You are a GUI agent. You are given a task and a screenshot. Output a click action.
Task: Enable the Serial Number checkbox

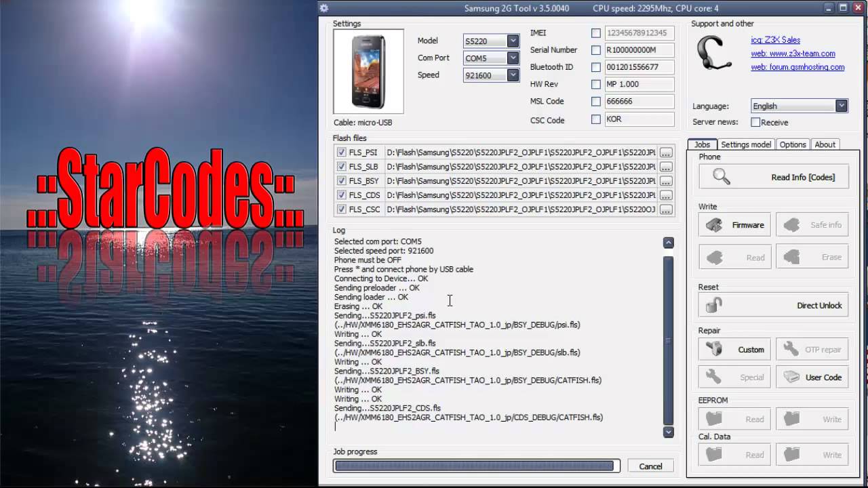point(596,50)
